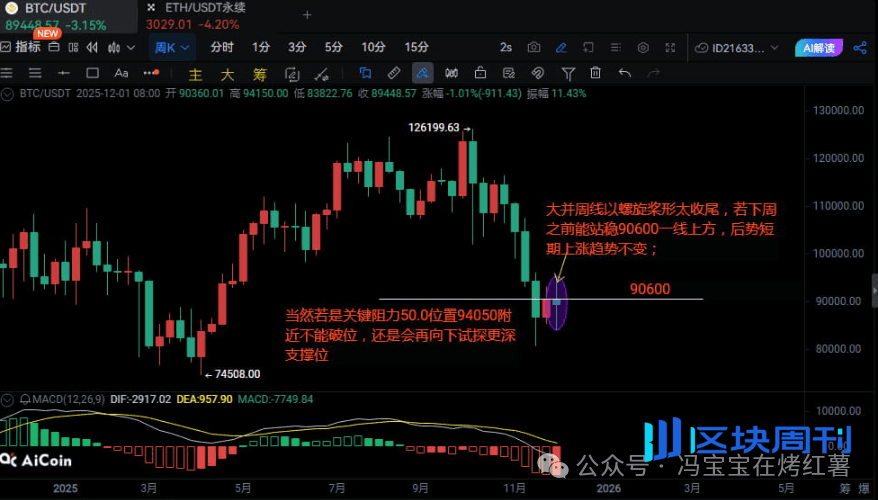Click the 11月 label on time axis
Screen dimensions: 878x500
[514, 488]
